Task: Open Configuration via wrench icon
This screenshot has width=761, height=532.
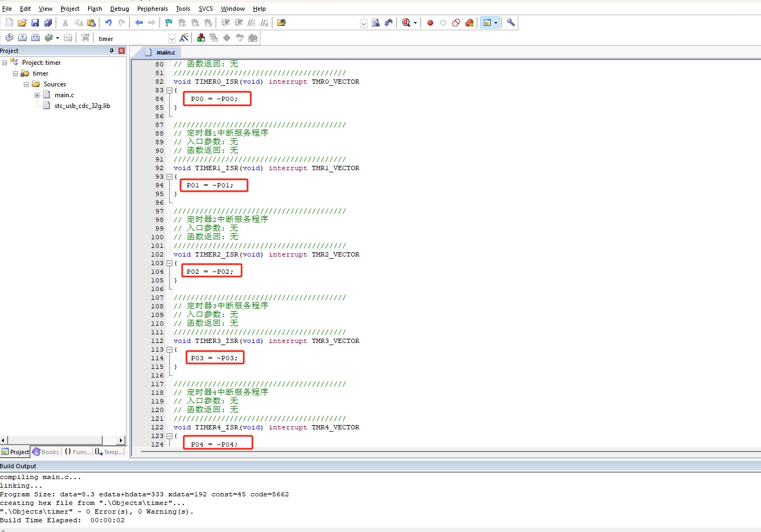Action: 511,23
